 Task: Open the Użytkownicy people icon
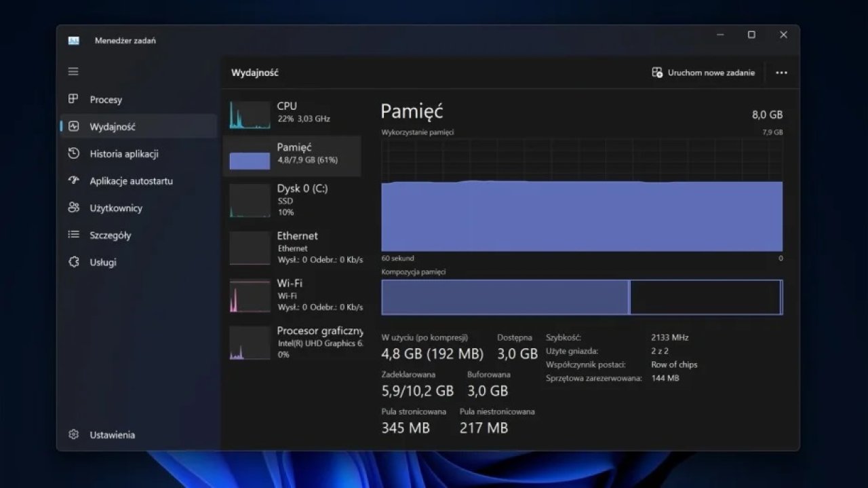74,208
